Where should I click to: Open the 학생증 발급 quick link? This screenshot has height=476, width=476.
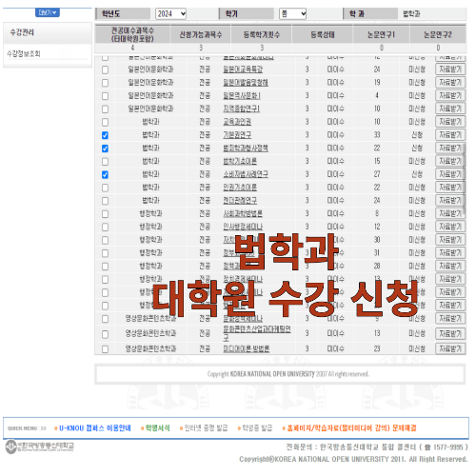(257, 428)
